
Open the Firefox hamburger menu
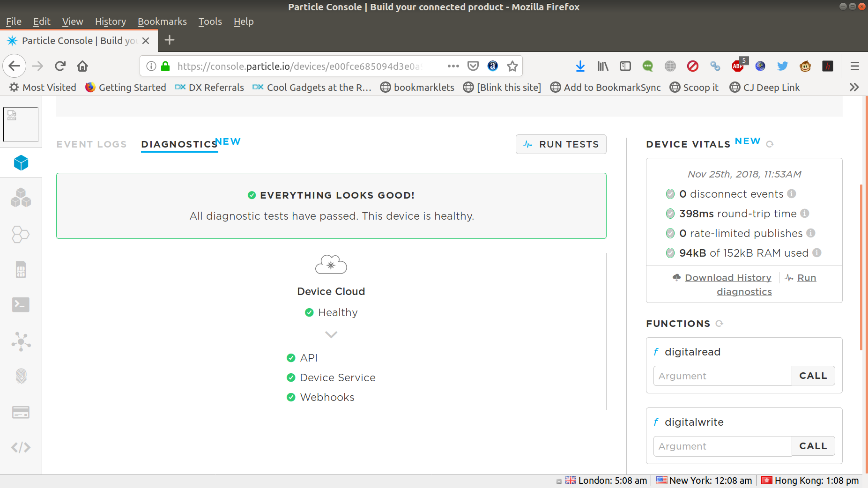(x=854, y=66)
